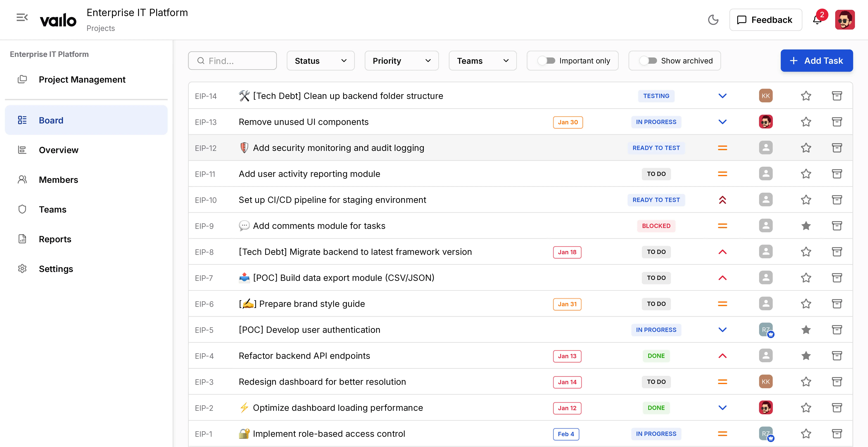Click the Add Task button

pyautogui.click(x=816, y=61)
